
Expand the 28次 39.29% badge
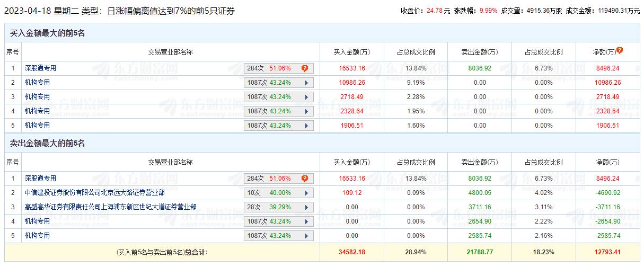point(279,207)
